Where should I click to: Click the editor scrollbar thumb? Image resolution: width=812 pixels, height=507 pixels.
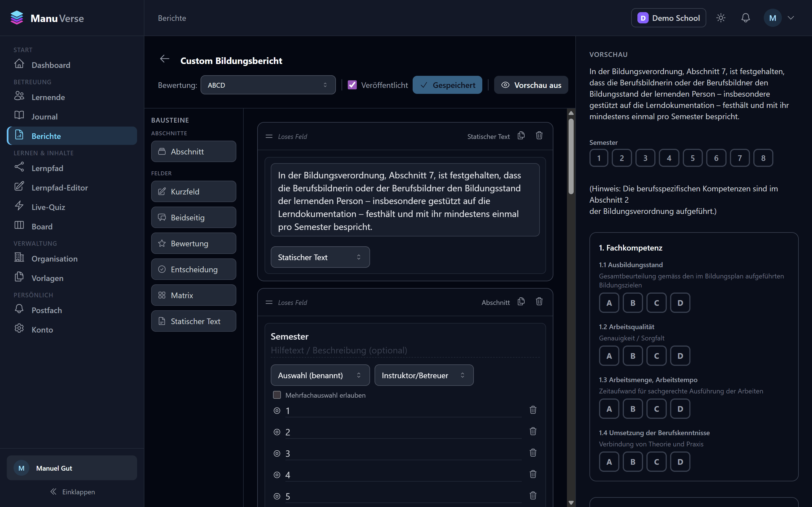571,156
